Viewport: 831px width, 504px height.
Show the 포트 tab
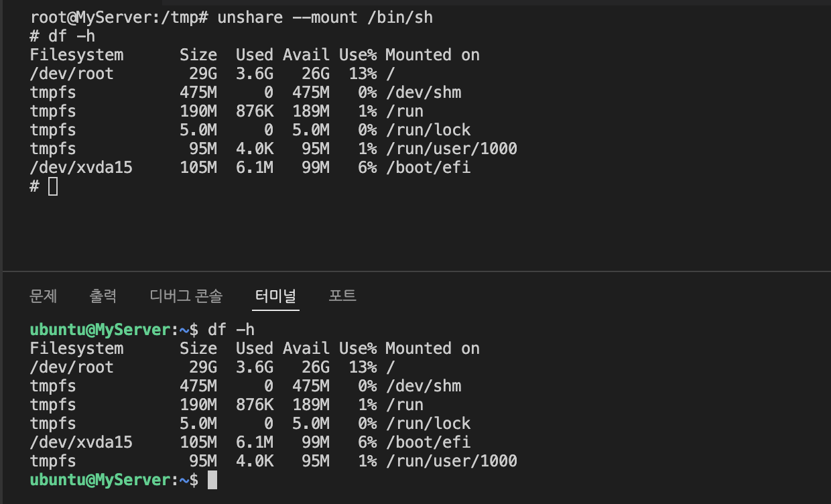(x=342, y=296)
